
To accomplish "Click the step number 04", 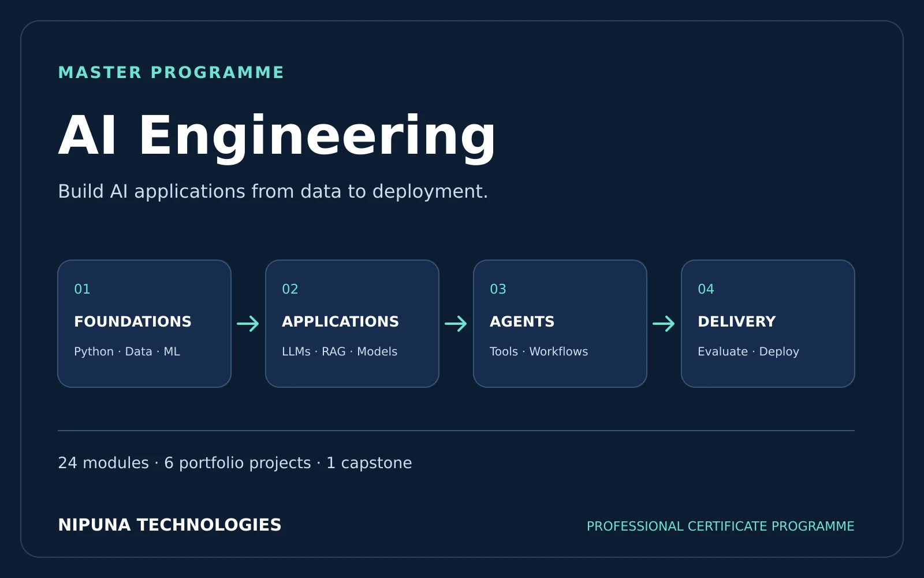I will [706, 289].
